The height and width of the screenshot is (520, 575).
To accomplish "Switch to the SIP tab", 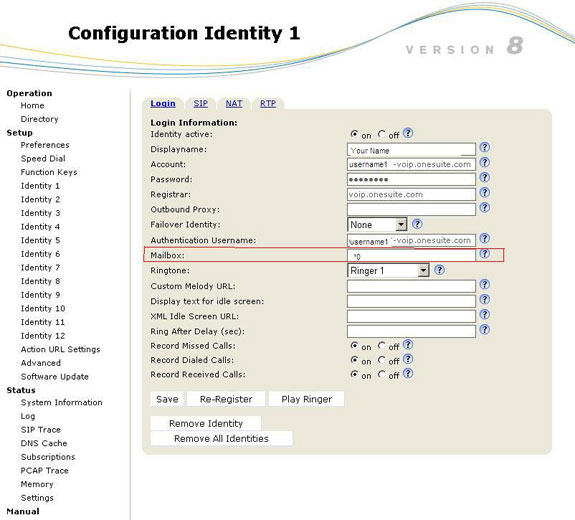I will click(201, 104).
